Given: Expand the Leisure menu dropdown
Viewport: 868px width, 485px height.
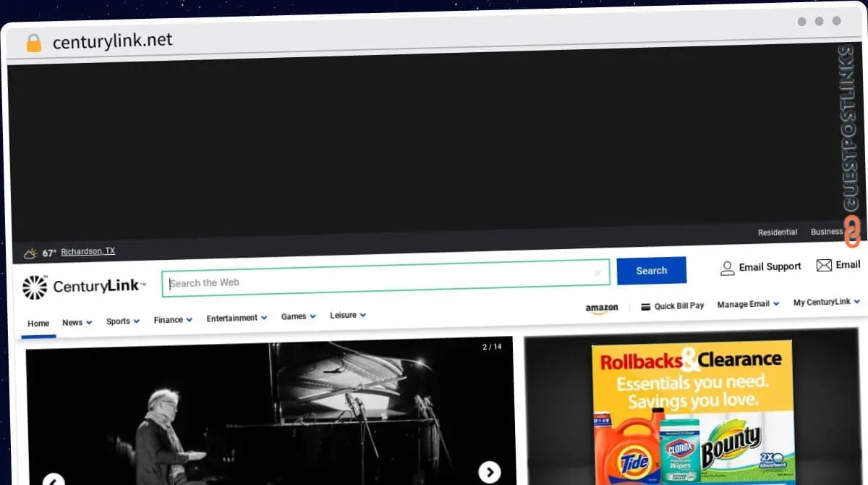Looking at the screenshot, I should coord(348,315).
